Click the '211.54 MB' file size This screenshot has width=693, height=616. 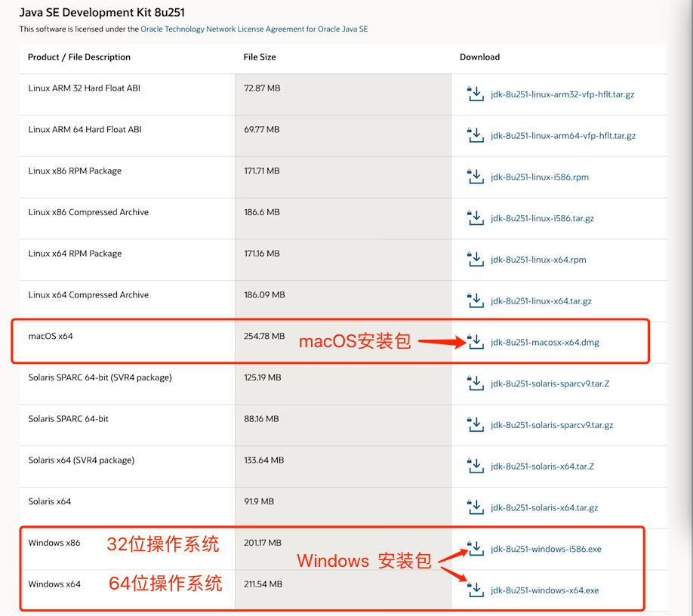[263, 584]
